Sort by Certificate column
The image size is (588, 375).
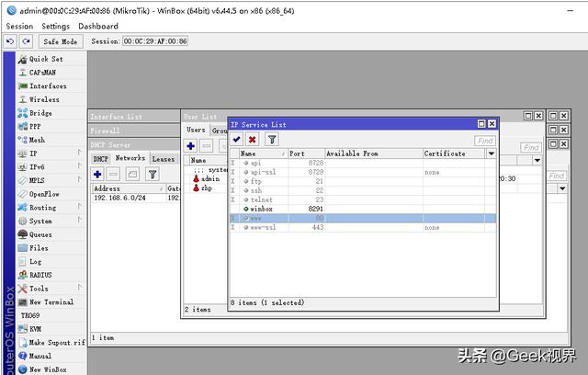coord(454,153)
